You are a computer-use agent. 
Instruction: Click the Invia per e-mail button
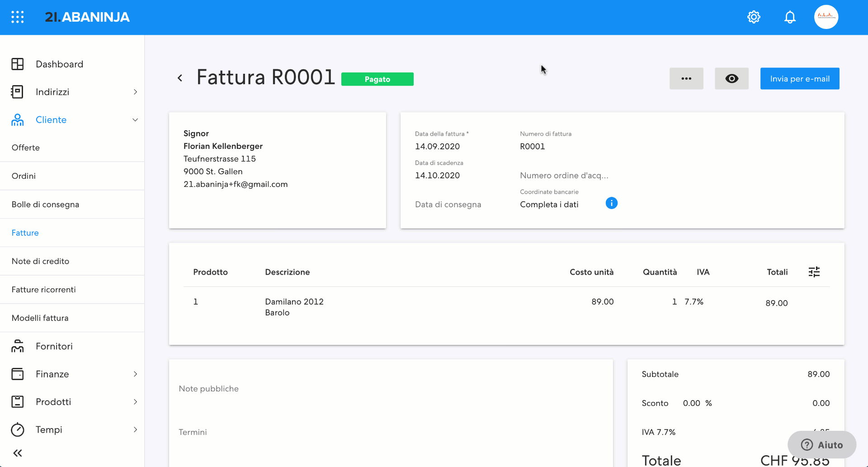(x=799, y=79)
